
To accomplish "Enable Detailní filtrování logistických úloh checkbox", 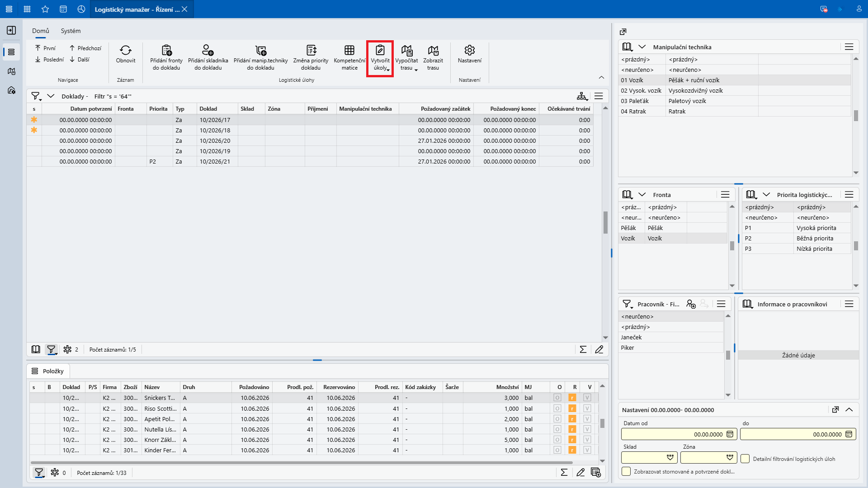I will (x=745, y=459).
